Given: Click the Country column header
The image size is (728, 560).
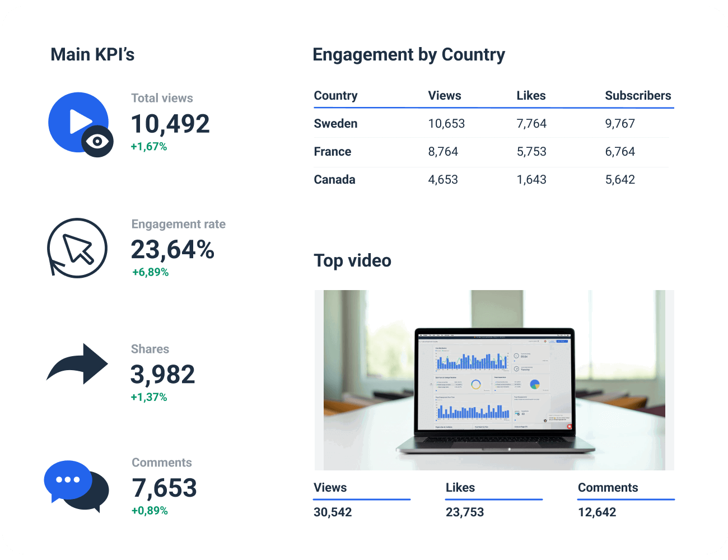Looking at the screenshot, I should click(335, 95).
